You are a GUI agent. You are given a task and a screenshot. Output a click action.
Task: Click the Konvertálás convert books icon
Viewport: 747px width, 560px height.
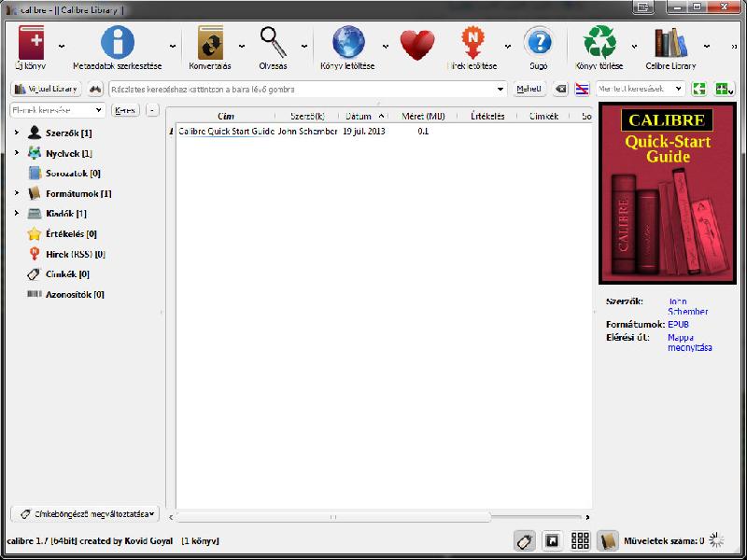pyautogui.click(x=210, y=43)
